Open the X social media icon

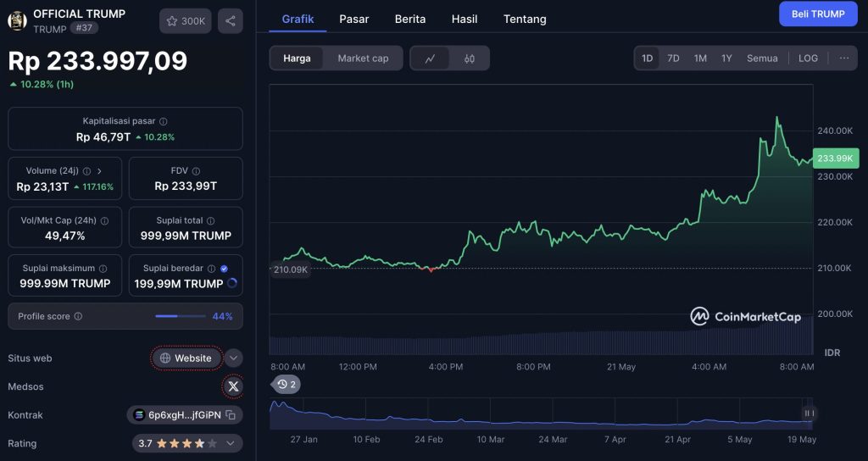[233, 386]
